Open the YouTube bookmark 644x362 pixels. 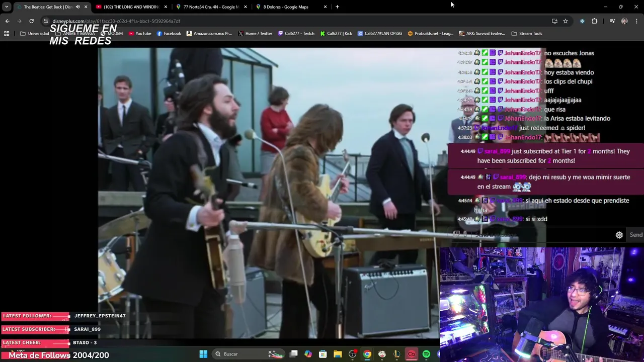(140, 34)
